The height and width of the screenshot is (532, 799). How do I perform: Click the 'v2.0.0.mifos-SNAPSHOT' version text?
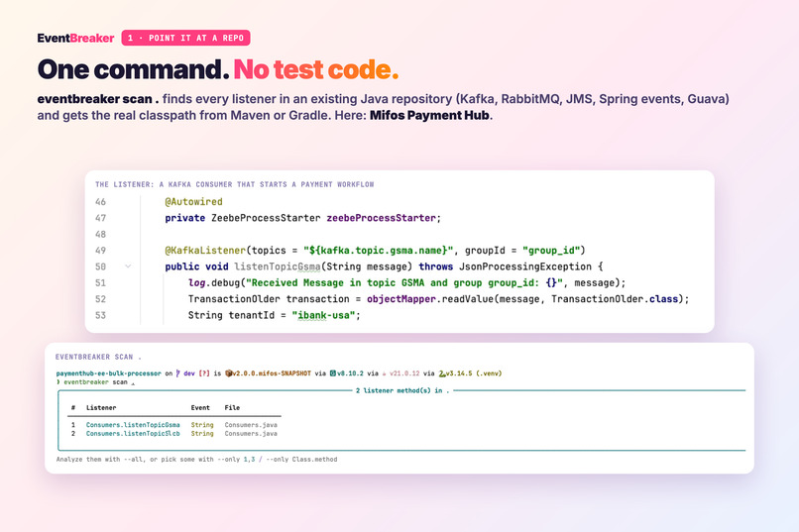pyautogui.click(x=272, y=373)
